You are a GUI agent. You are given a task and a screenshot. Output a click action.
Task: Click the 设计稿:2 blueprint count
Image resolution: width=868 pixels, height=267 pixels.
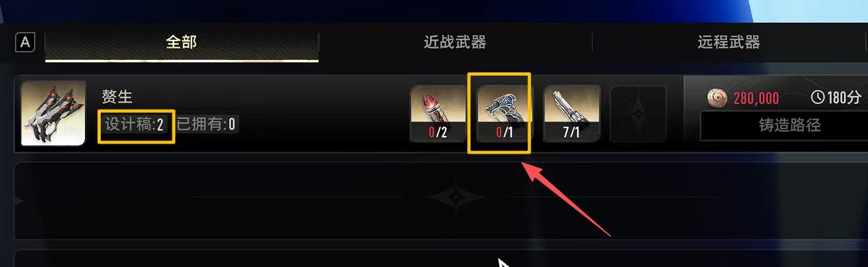[x=135, y=124]
